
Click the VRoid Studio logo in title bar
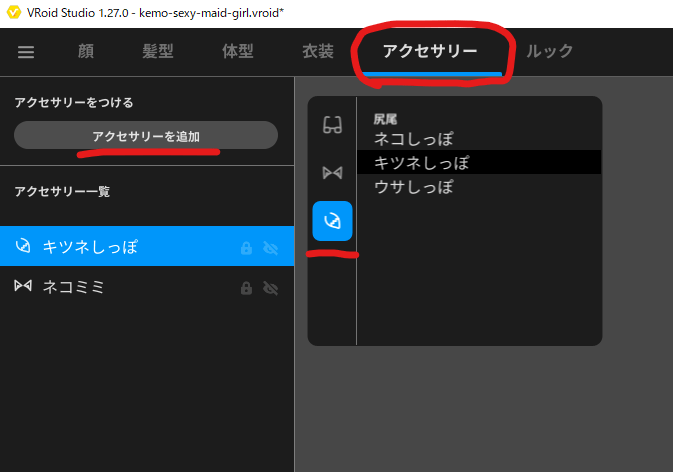pos(13,13)
